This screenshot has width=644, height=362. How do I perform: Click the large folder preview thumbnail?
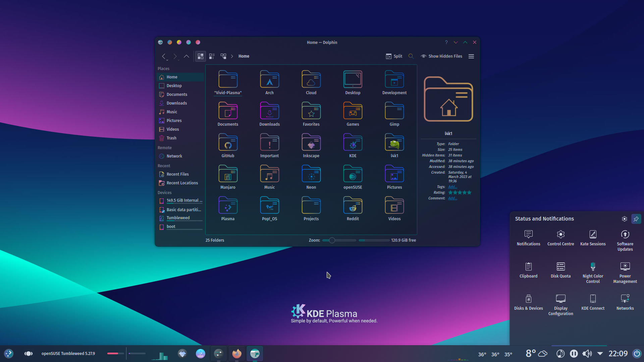pos(448,99)
